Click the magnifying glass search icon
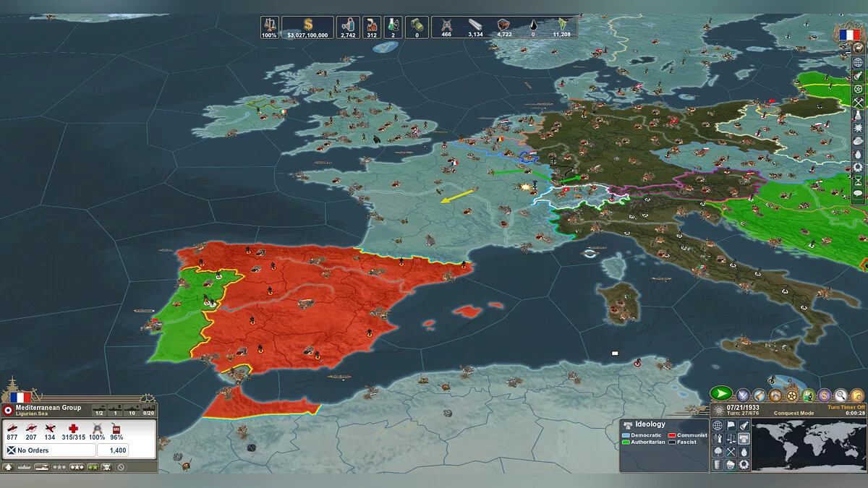 coord(841,395)
